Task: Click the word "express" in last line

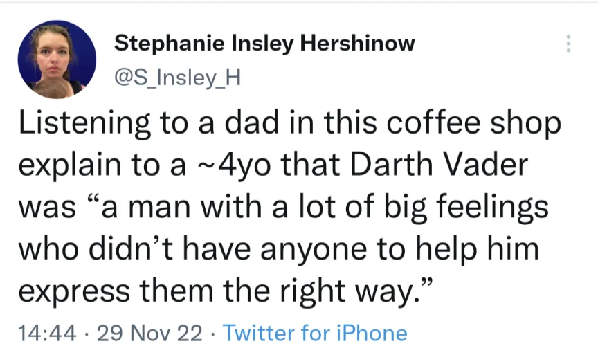Action: (x=74, y=291)
